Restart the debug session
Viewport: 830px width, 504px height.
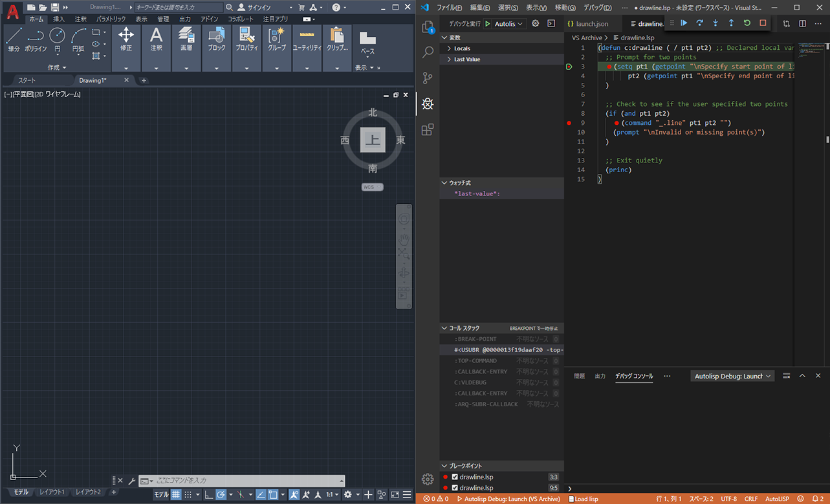point(747,23)
